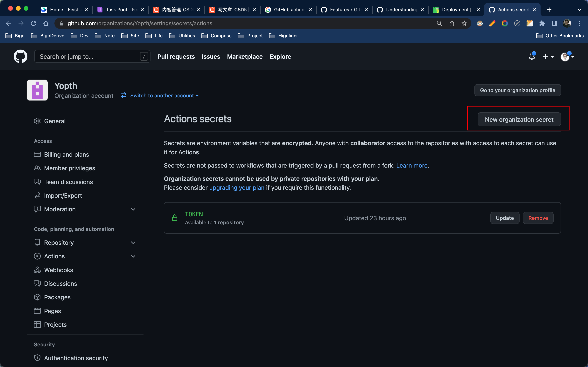
Task: Open the notifications bell
Action: tap(532, 56)
